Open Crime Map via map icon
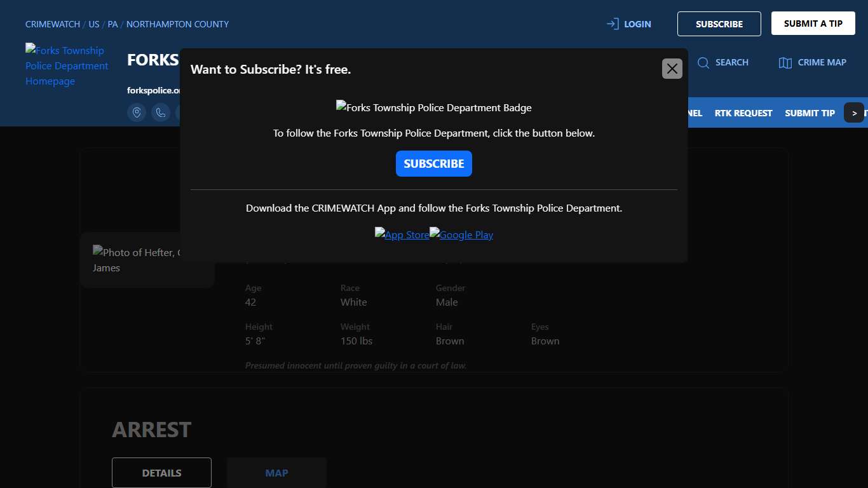868x488 pixels. [x=785, y=62]
